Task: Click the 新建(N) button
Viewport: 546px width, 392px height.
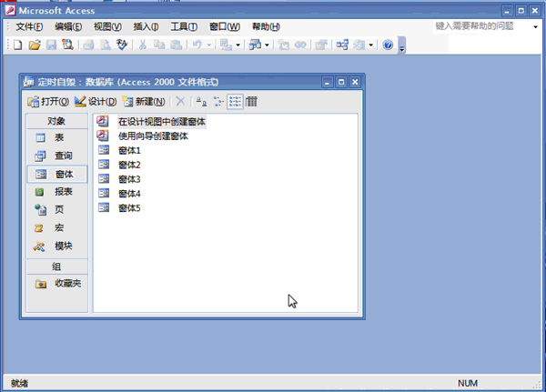Action: (x=144, y=102)
